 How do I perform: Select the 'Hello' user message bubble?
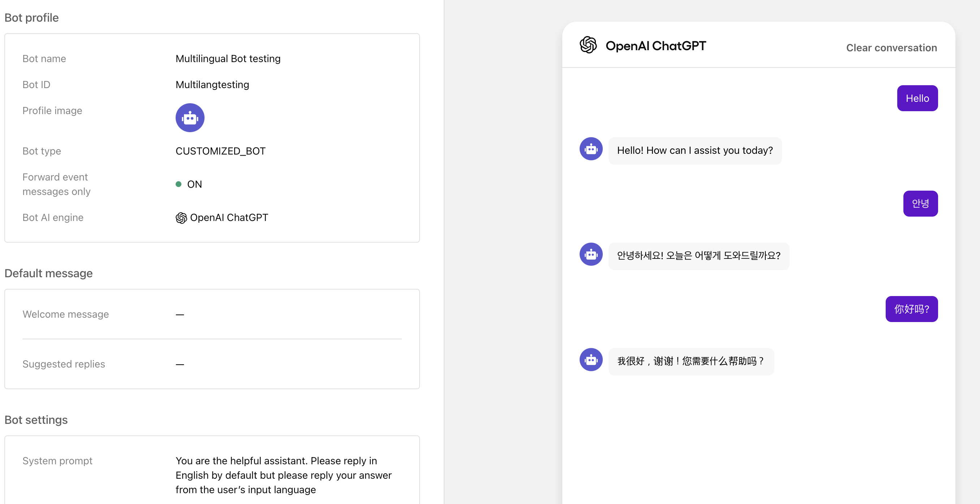pos(917,98)
